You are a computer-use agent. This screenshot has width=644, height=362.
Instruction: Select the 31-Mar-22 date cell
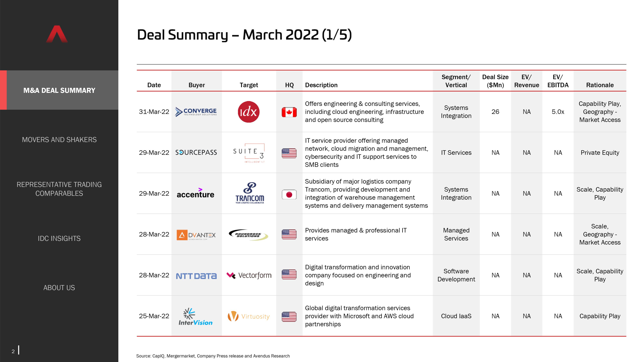154,112
